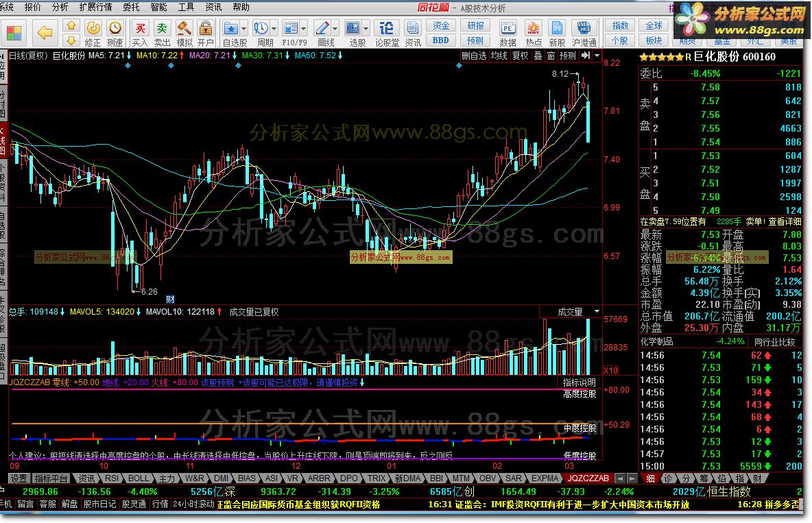The image size is (812, 523).
Task: Open the 沪港通 SSE HKE icon
Action: pos(584,29)
